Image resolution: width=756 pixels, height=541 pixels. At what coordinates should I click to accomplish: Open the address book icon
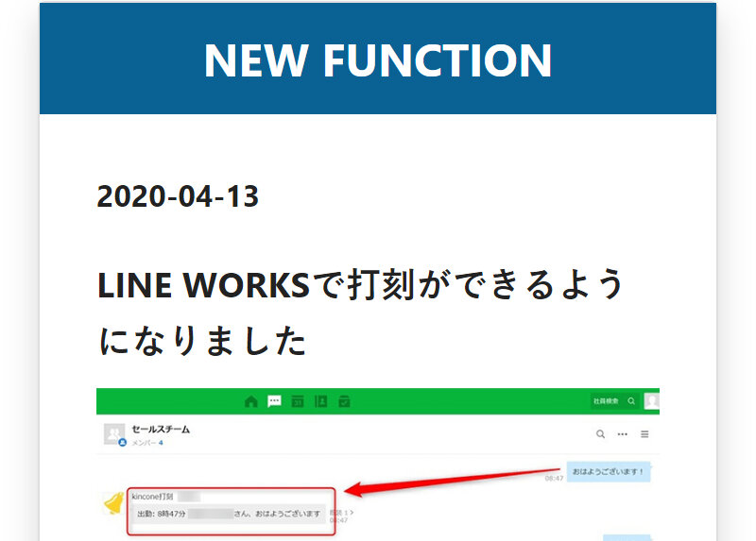[320, 401]
